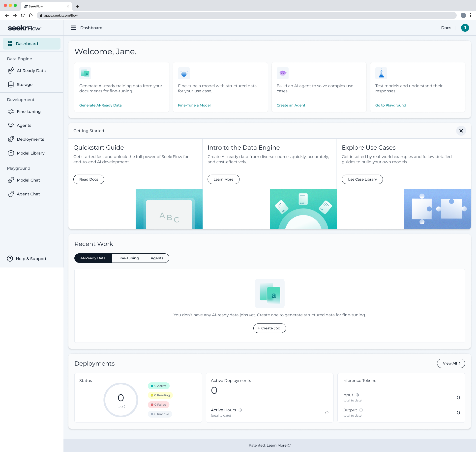The image size is (476, 452).
Task: Click the browser home icon
Action: click(31, 15)
